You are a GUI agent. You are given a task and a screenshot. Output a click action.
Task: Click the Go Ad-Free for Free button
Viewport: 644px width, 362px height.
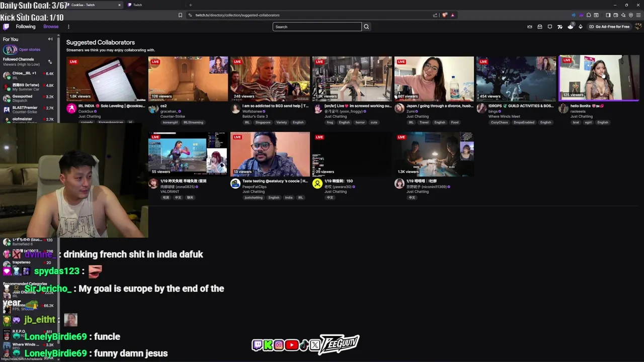[x=610, y=27]
